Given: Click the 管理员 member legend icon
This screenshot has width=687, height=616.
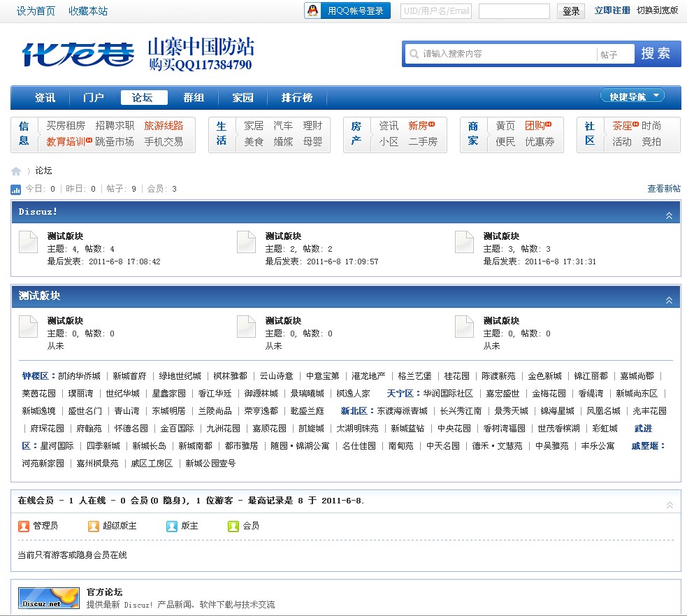Looking at the screenshot, I should 24,526.
